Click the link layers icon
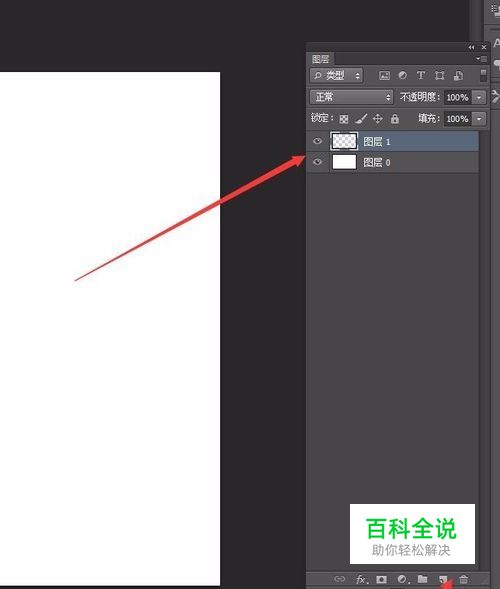Image resolution: width=500 pixels, height=589 pixels. point(340,579)
